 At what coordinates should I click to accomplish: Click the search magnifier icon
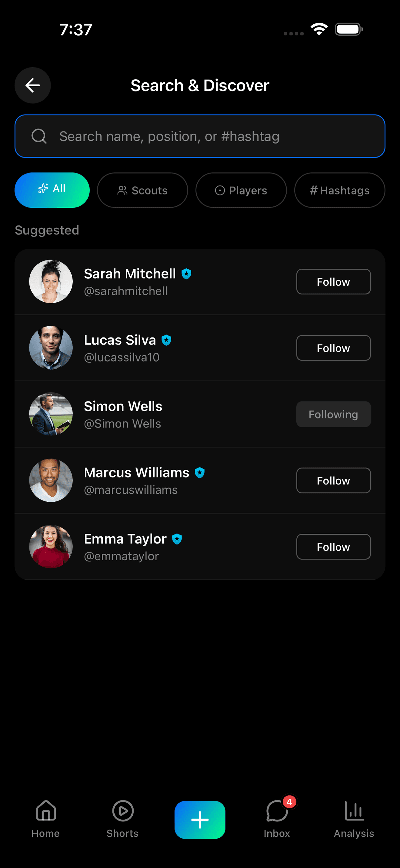39,136
